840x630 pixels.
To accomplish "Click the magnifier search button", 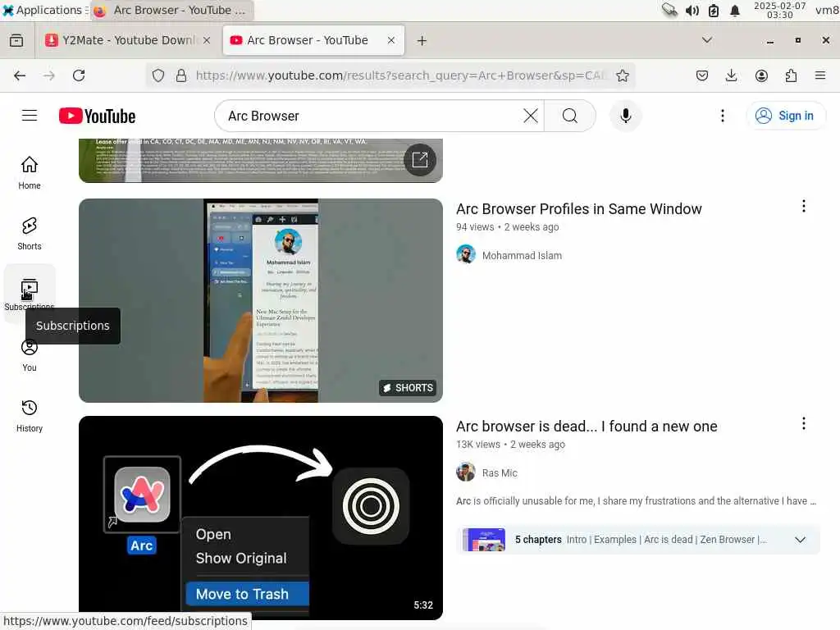I will (570, 116).
